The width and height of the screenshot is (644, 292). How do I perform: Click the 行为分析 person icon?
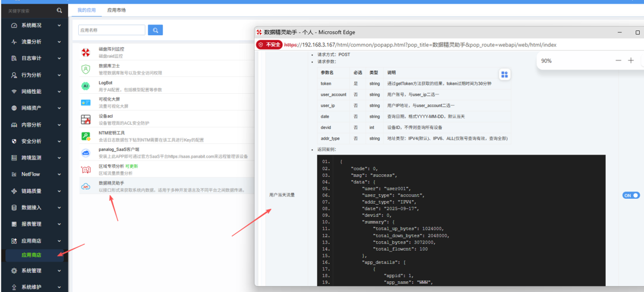14,75
